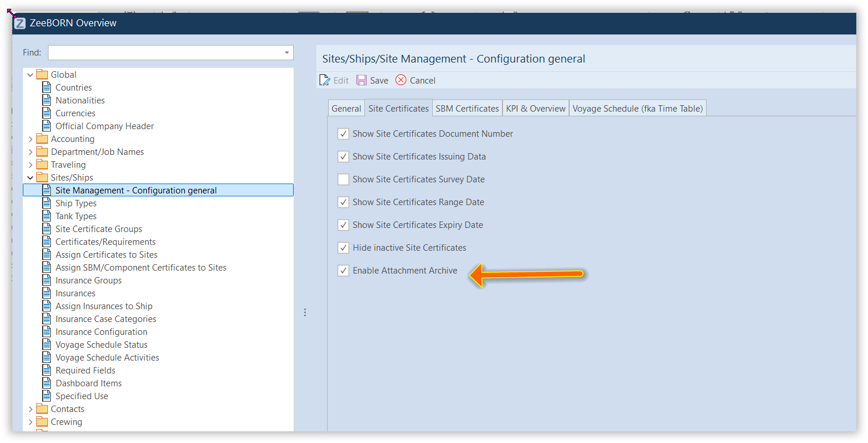Click the Sites/Ships folder icon
The width and height of the screenshot is (868, 443).
tap(42, 178)
